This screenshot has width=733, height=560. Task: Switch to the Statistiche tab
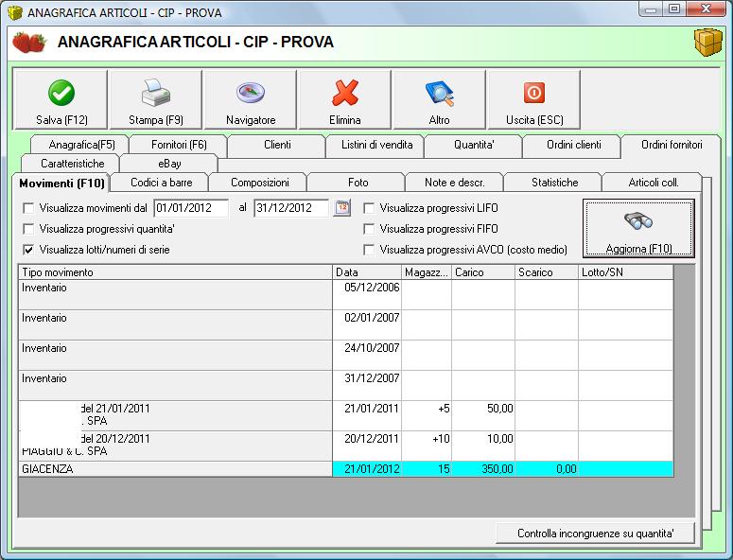coord(554,183)
